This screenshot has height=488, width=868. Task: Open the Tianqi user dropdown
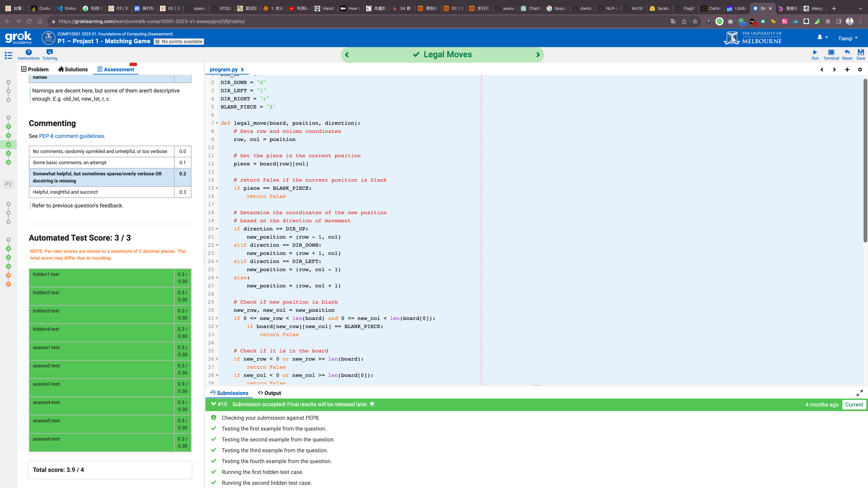(x=848, y=38)
